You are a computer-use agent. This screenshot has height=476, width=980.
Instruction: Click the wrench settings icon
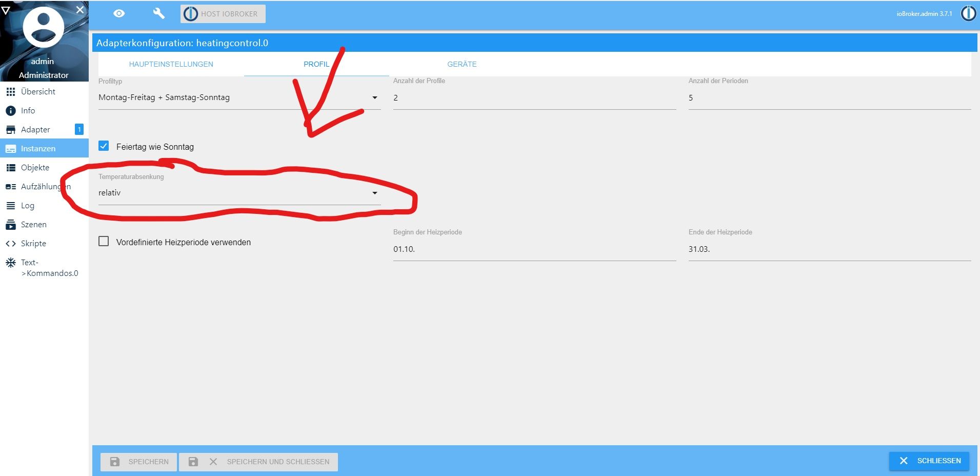(158, 14)
